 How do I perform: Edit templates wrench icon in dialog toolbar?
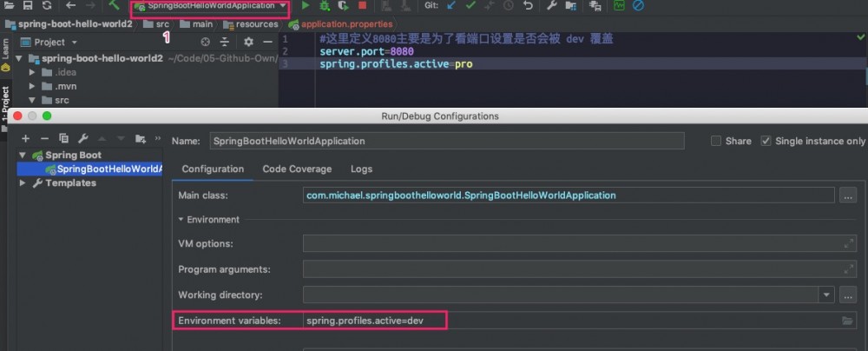click(83, 138)
